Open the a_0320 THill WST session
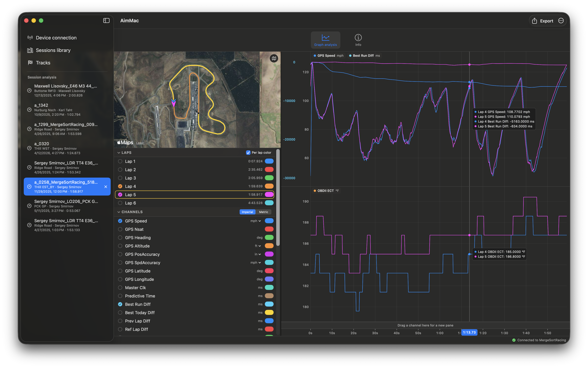This screenshot has width=588, height=368. point(67,148)
